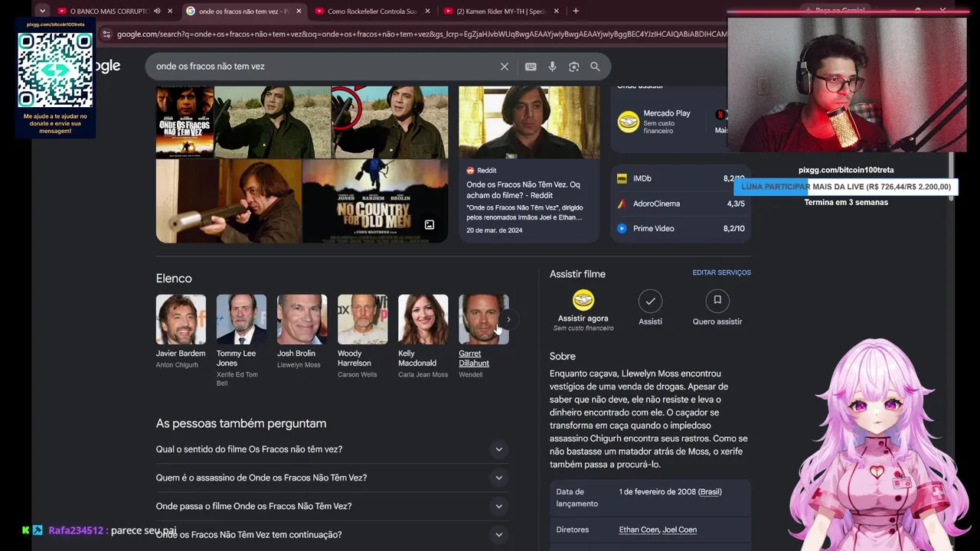Open a new browser tab
Image resolution: width=980 pixels, height=551 pixels.
coord(576,11)
